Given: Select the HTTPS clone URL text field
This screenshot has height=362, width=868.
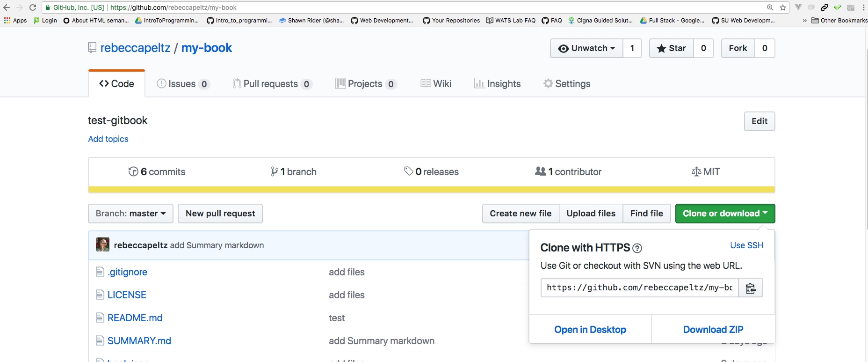Looking at the screenshot, I should 639,288.
